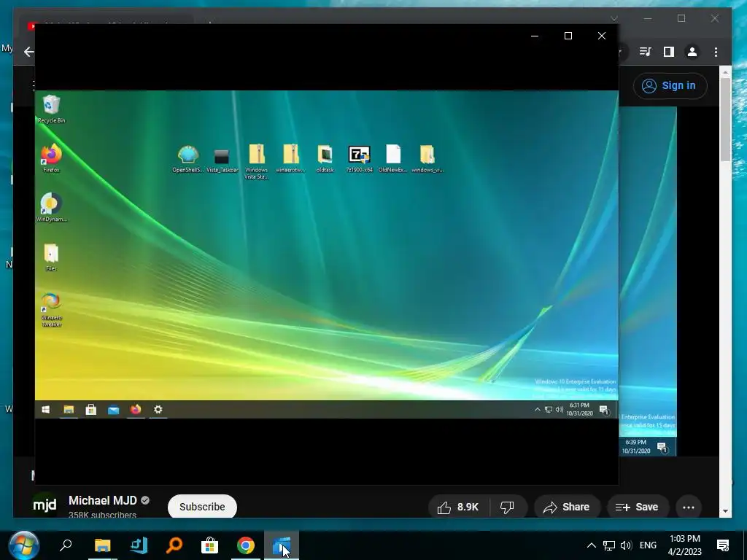Open the Chrome profile avatar icon
Image resolution: width=747 pixels, height=560 pixels.
coord(692,52)
